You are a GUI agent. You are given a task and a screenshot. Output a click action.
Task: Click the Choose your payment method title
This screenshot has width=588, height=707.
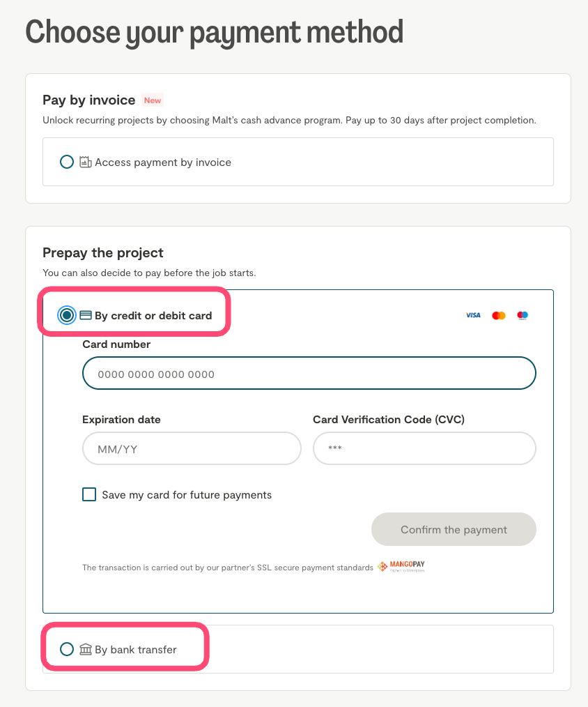point(214,32)
